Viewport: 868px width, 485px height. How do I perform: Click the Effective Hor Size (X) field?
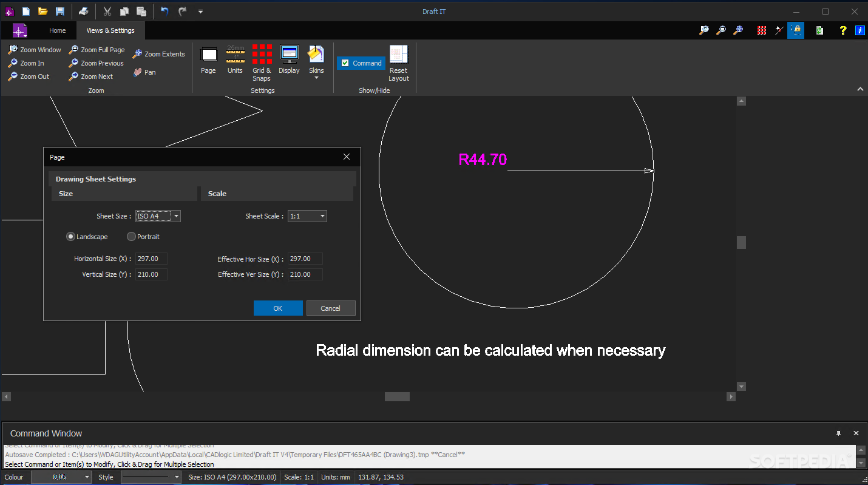click(x=305, y=259)
